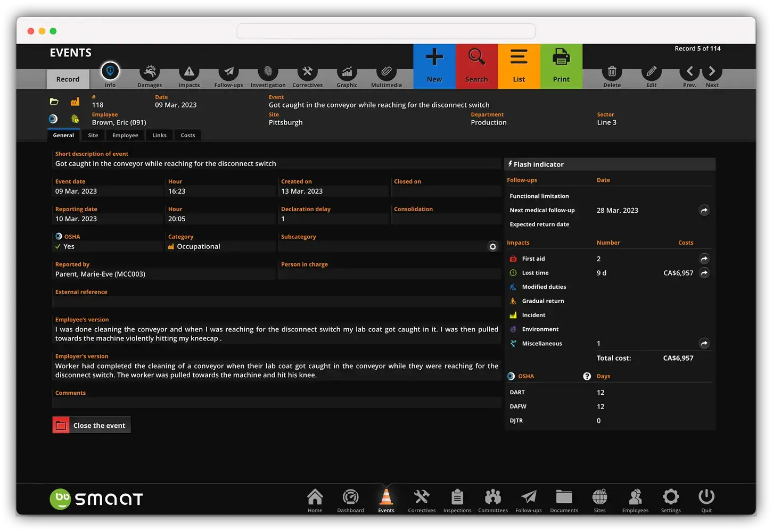Switch to the Costs tab
773x532 pixels.
point(188,135)
